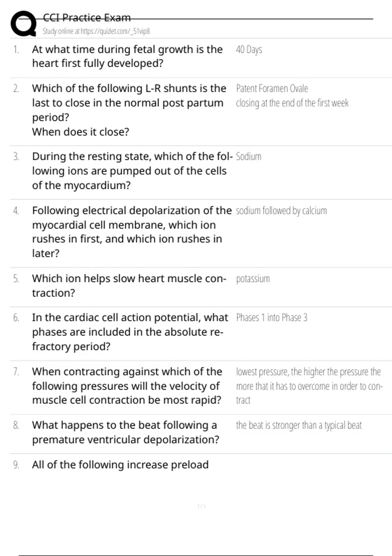Select question 4 about electrical depolarization

(x=132, y=232)
